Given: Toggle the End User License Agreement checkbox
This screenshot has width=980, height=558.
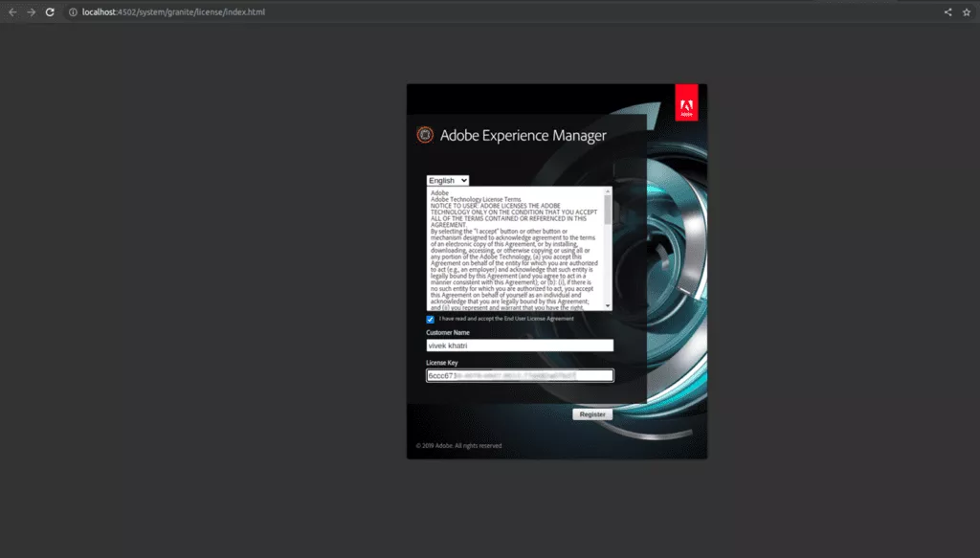Looking at the screenshot, I should tap(431, 320).
